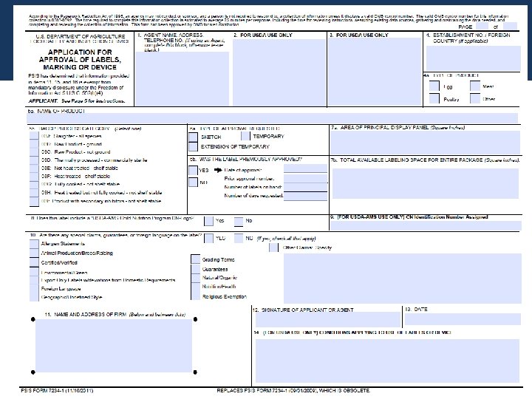This screenshot has height=399, width=532.
Task: Check Other Claims: Specify box
Action: [273, 248]
